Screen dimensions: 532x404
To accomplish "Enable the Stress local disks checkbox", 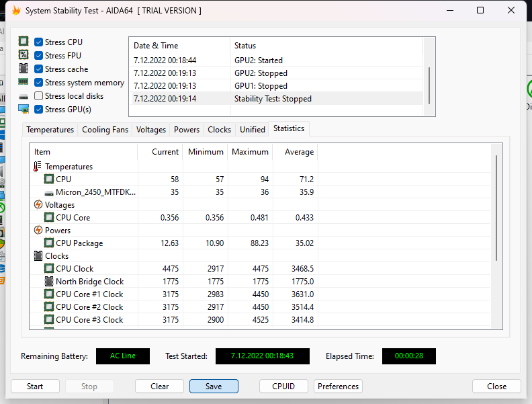I will point(39,96).
